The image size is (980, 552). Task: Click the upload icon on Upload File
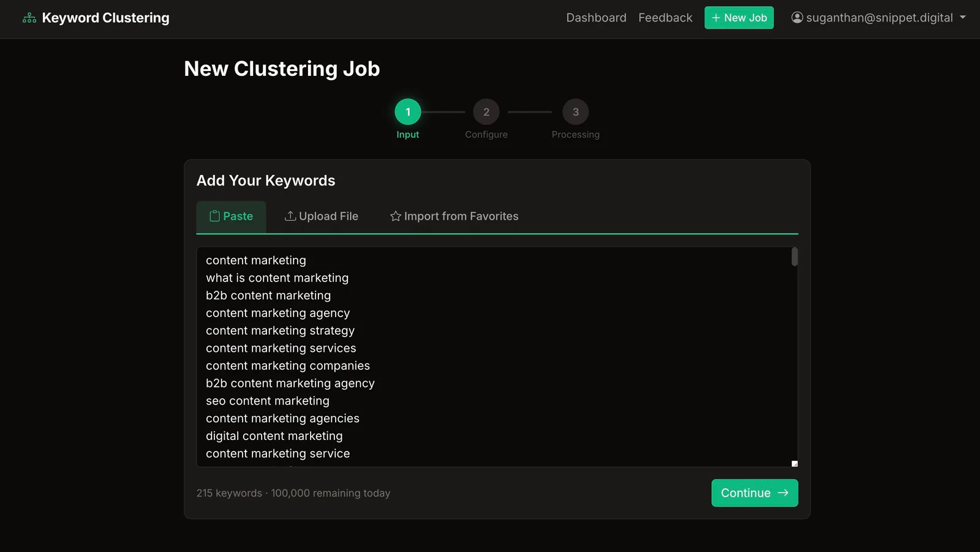(x=290, y=216)
